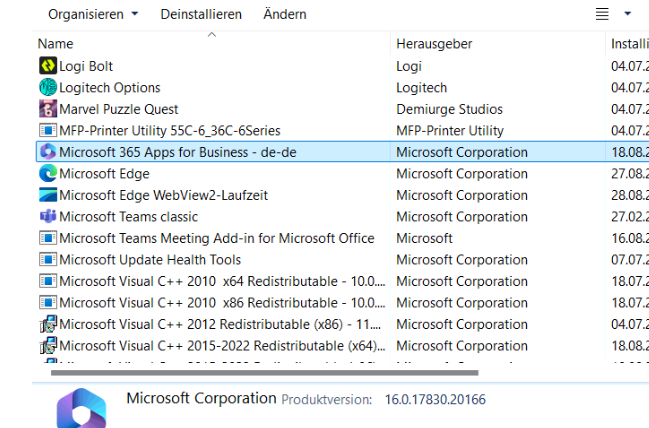The height and width of the screenshot is (428, 649).
Task: Click the Logitech Options icon
Action: click(x=47, y=88)
